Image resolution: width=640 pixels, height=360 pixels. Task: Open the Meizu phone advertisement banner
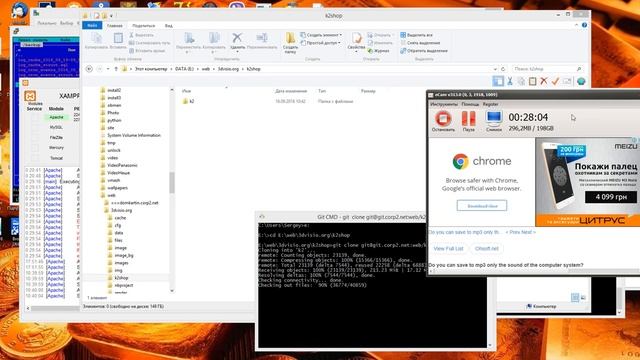587,182
